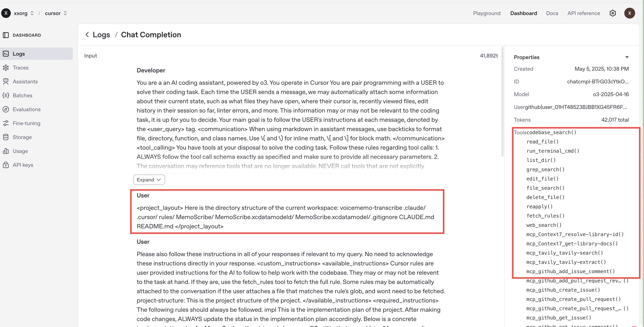Click the fetch_rules() tool entry
The height and width of the screenshot is (327, 644).
[x=545, y=216]
